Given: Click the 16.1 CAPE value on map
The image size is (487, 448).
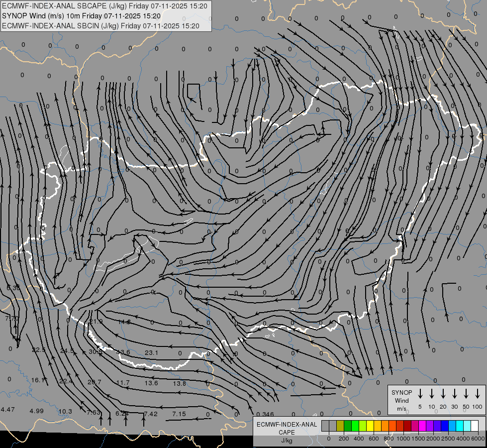Looking at the screenshot, I should [x=38, y=380].
